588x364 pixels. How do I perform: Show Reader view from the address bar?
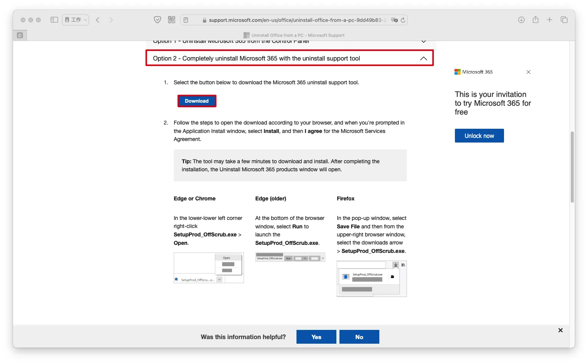[x=186, y=20]
